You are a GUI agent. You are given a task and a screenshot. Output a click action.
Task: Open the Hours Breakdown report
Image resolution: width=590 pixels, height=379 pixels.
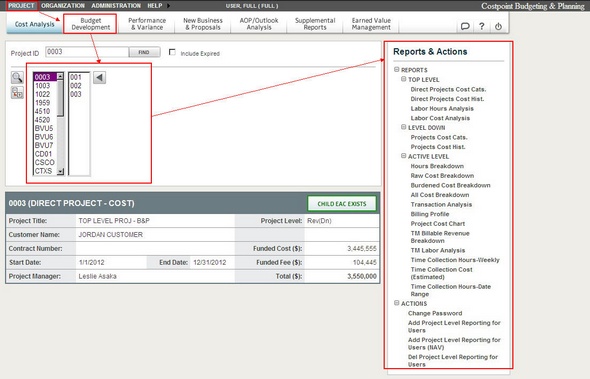[437, 166]
